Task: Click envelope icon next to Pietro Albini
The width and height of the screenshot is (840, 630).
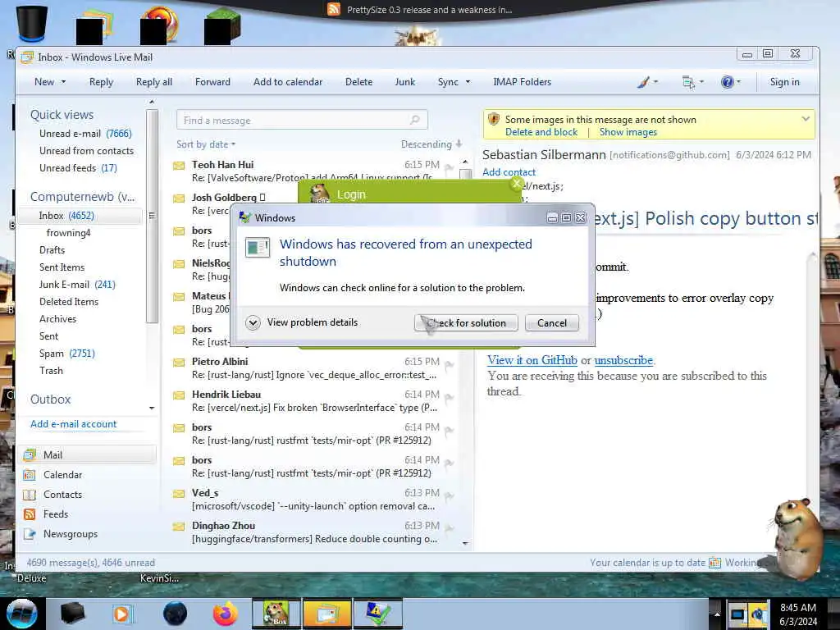Action: (179, 362)
